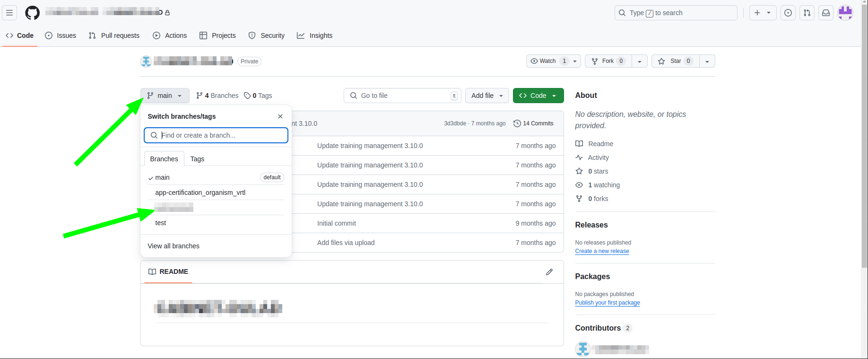This screenshot has height=359, width=868.
Task: Edit README with the pencil icon
Action: pyautogui.click(x=549, y=272)
